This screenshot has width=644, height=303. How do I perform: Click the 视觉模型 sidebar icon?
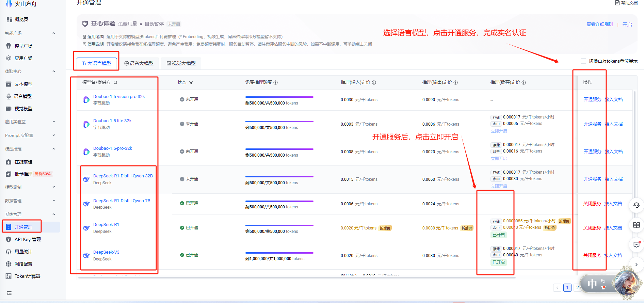click(9, 109)
